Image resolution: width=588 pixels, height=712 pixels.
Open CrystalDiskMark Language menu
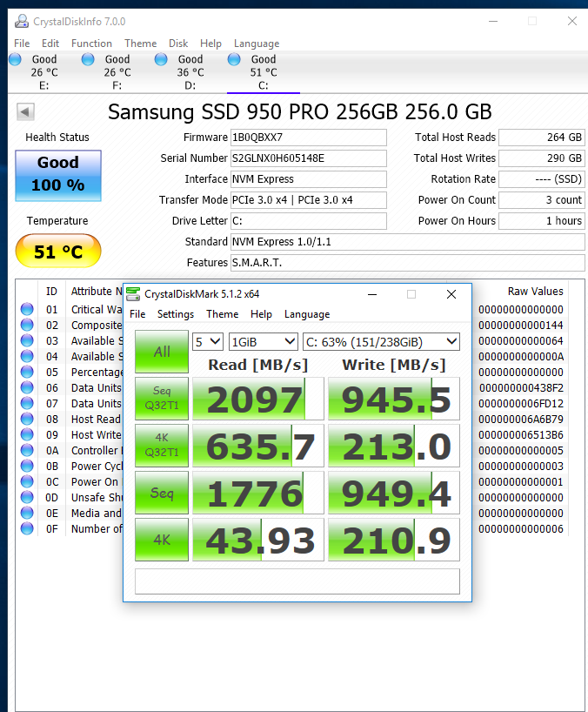307,314
